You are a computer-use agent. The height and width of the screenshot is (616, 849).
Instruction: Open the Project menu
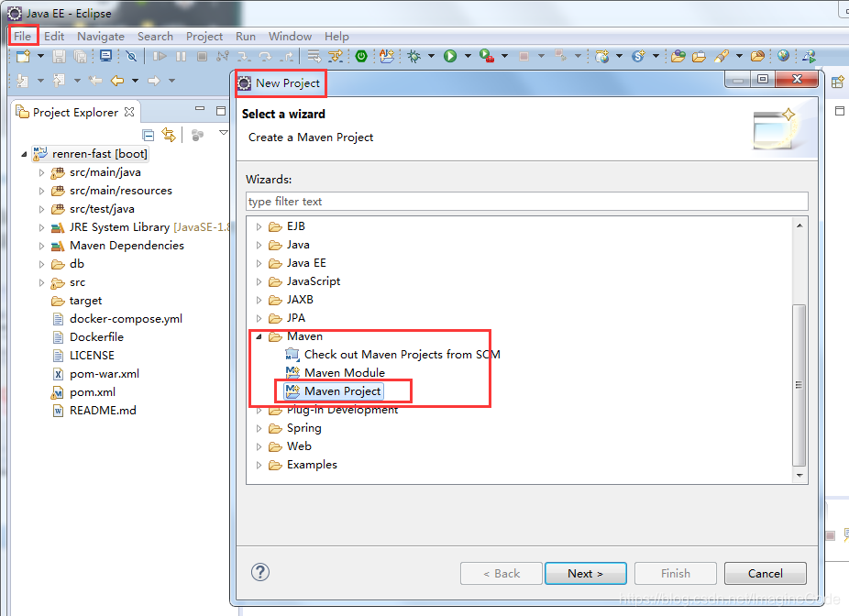tap(204, 37)
